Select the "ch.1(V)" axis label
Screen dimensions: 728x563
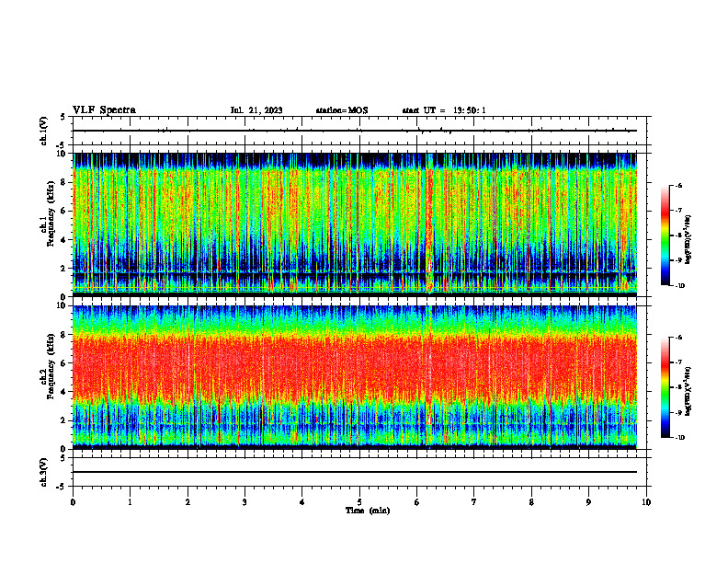tap(43, 131)
